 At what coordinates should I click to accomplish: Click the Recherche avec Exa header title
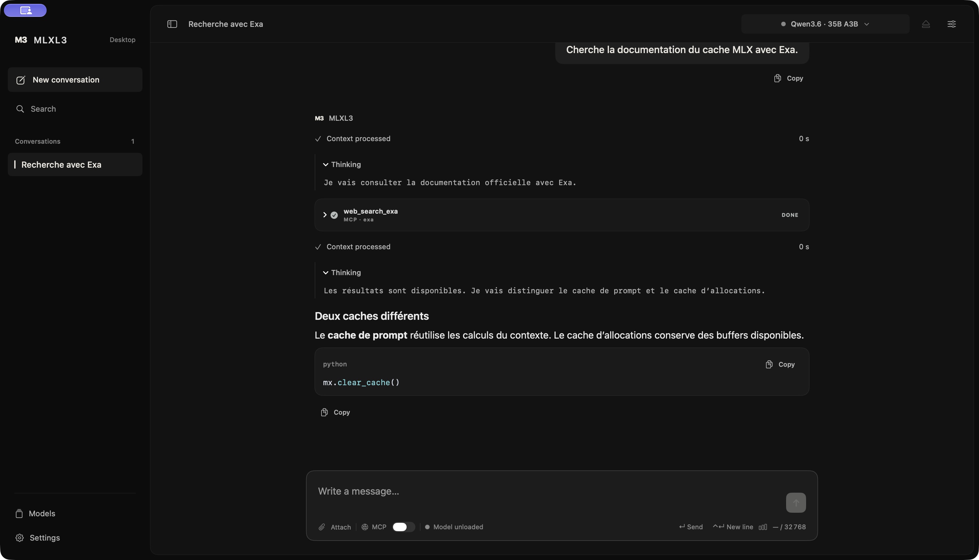click(226, 24)
